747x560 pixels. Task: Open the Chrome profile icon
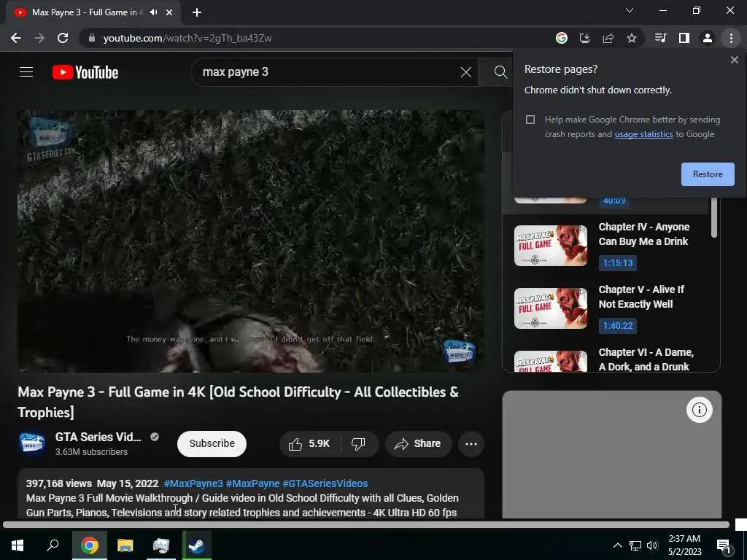click(708, 38)
